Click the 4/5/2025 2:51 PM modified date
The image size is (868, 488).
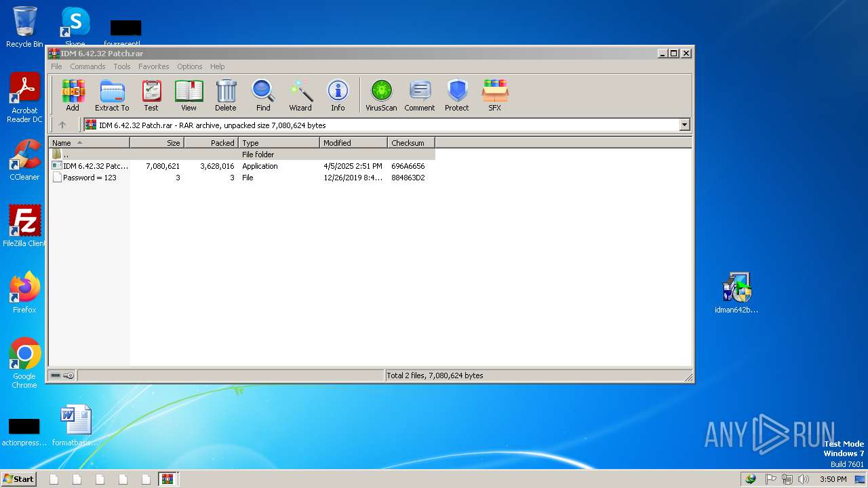point(353,166)
